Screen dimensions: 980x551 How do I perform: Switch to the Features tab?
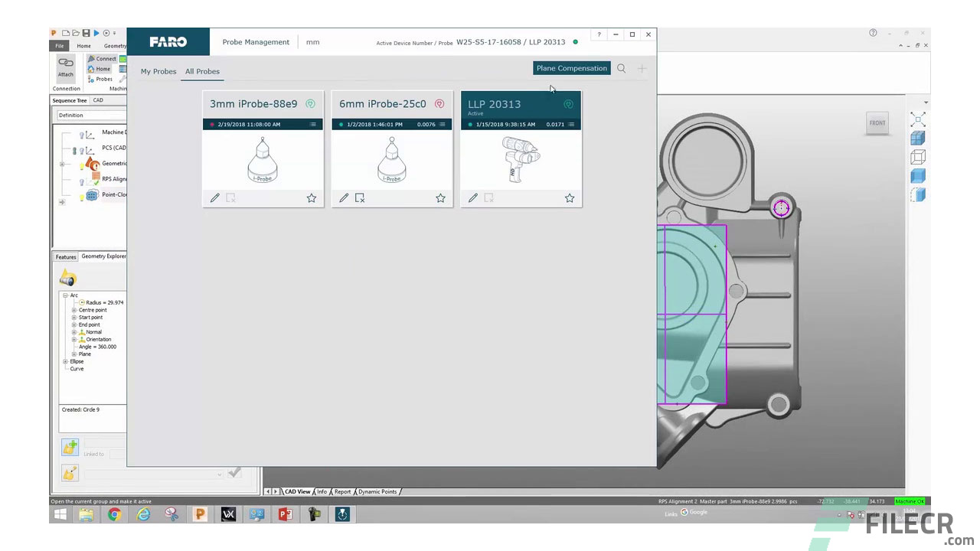pyautogui.click(x=66, y=257)
